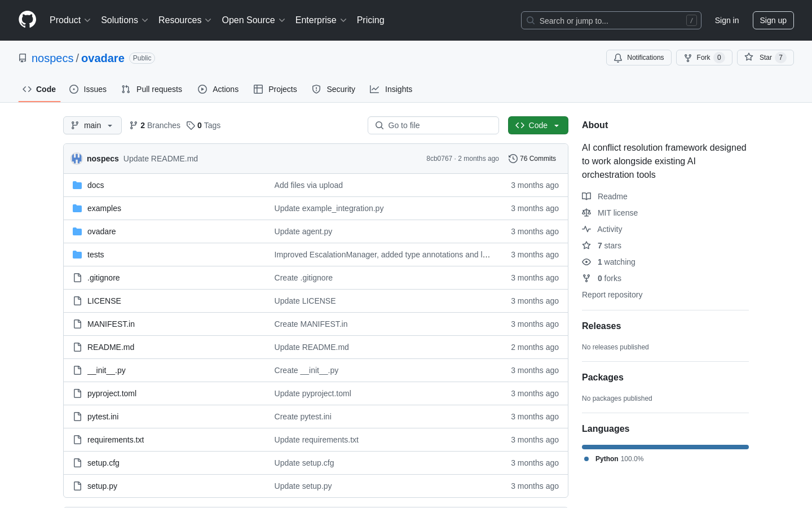Viewport: 812px width, 508px height.
Task: Open commit 8cb0767 link
Action: [x=439, y=159]
